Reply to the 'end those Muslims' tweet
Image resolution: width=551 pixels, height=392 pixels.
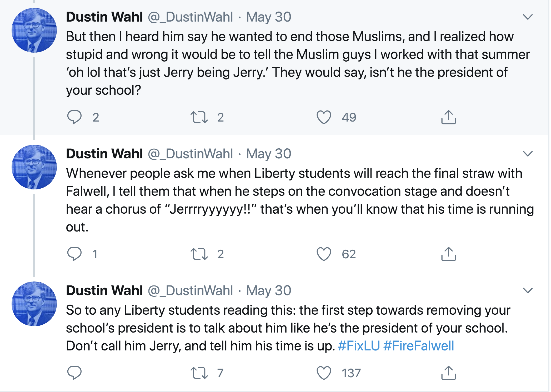pos(74,117)
